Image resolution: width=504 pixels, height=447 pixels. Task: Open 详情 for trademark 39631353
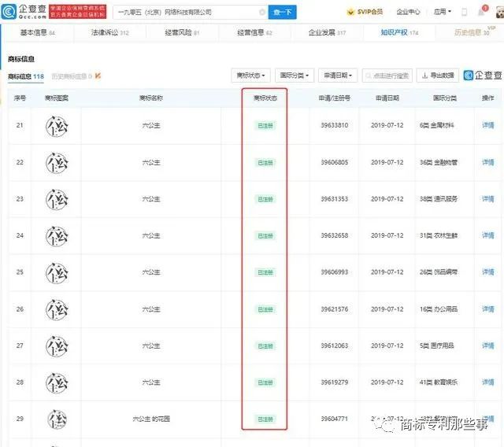488,199
